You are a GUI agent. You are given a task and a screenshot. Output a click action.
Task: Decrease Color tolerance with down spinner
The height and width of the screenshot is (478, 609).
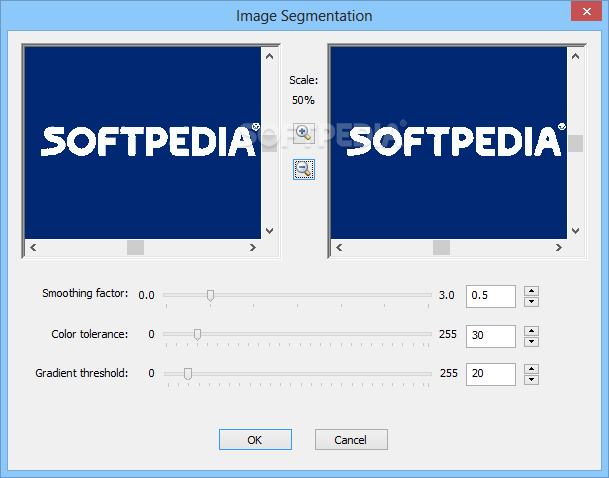coord(531,342)
